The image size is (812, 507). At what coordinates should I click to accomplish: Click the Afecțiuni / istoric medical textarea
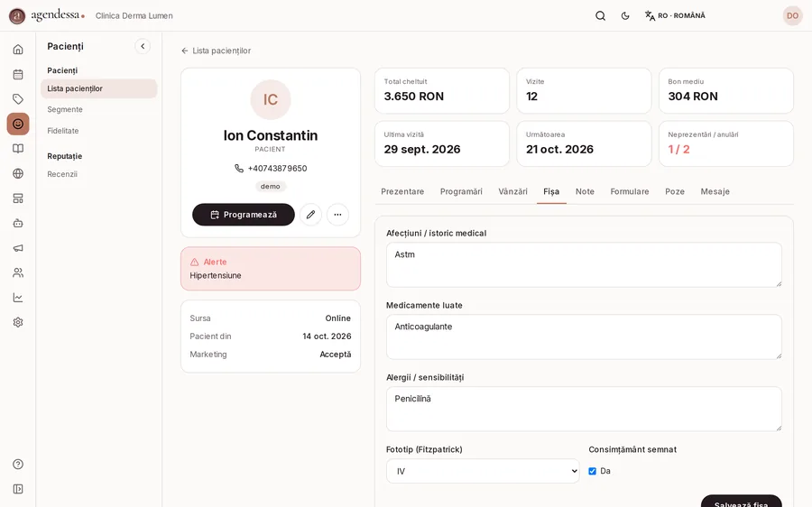click(584, 264)
